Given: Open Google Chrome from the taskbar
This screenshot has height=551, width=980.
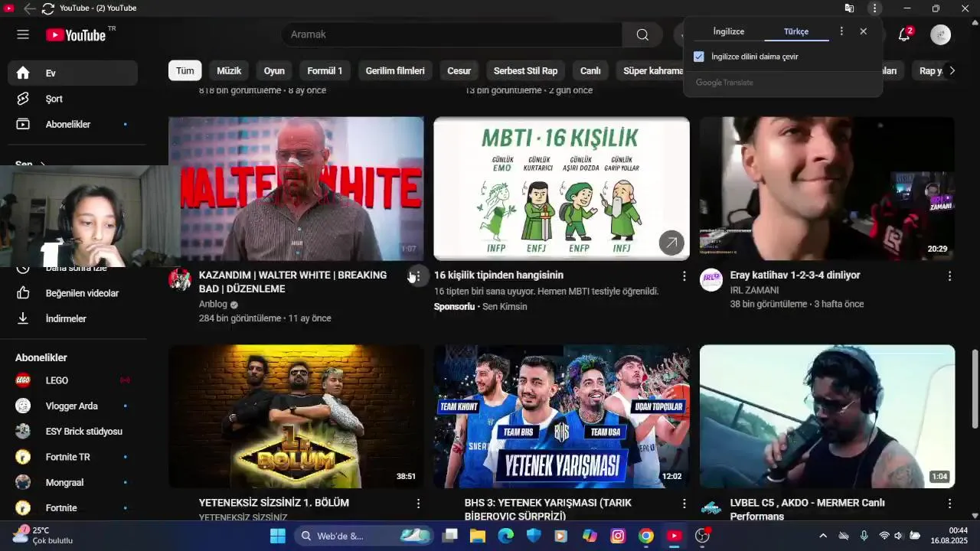Looking at the screenshot, I should (x=646, y=536).
